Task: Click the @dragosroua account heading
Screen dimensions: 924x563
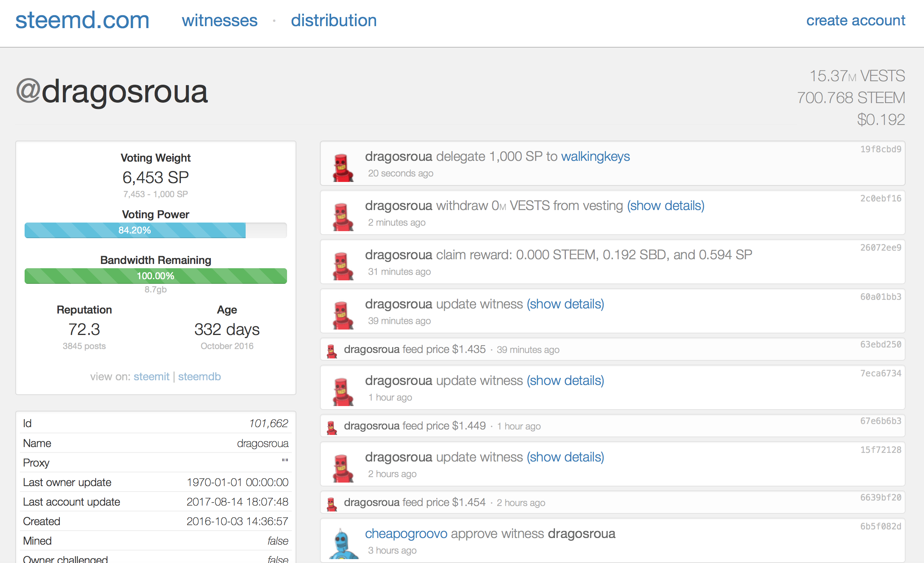Action: (x=112, y=92)
